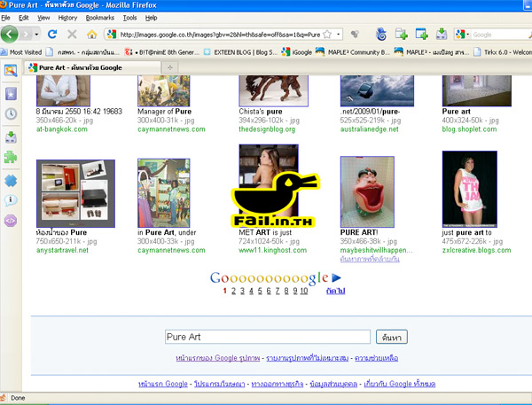Click the new tab plus toolbar icon
532x405 pixels.
tap(401, 35)
